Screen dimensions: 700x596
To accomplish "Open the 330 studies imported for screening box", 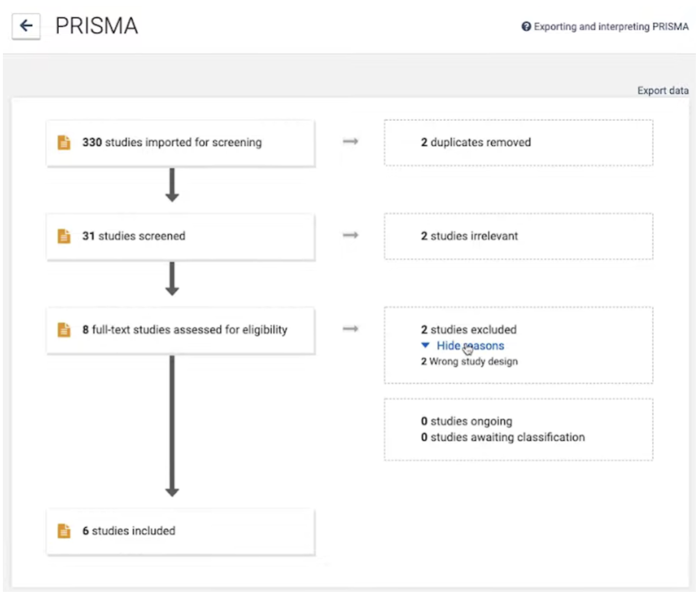I will (x=181, y=143).
